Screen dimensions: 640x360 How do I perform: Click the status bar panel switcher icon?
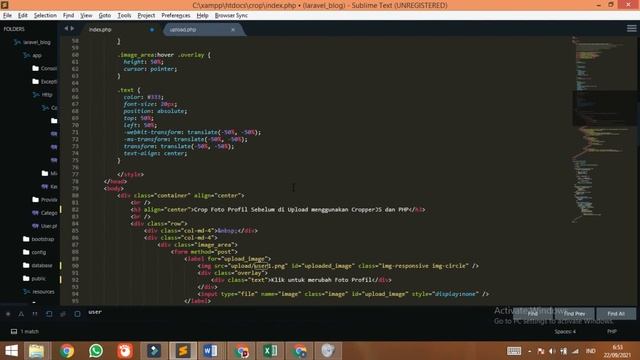pyautogui.click(x=13, y=331)
